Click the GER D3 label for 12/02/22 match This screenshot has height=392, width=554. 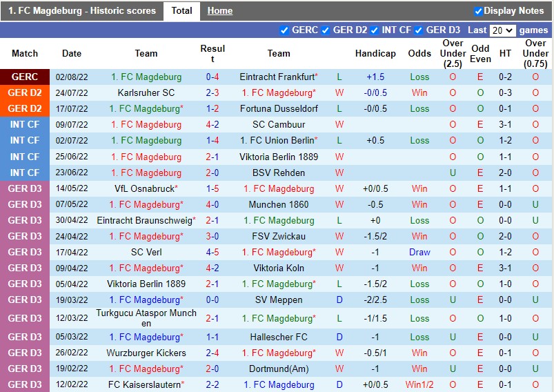pyautogui.click(x=25, y=384)
